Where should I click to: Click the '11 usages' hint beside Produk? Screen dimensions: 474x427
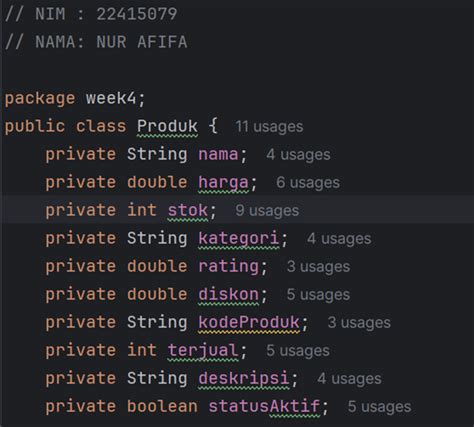coord(269,127)
